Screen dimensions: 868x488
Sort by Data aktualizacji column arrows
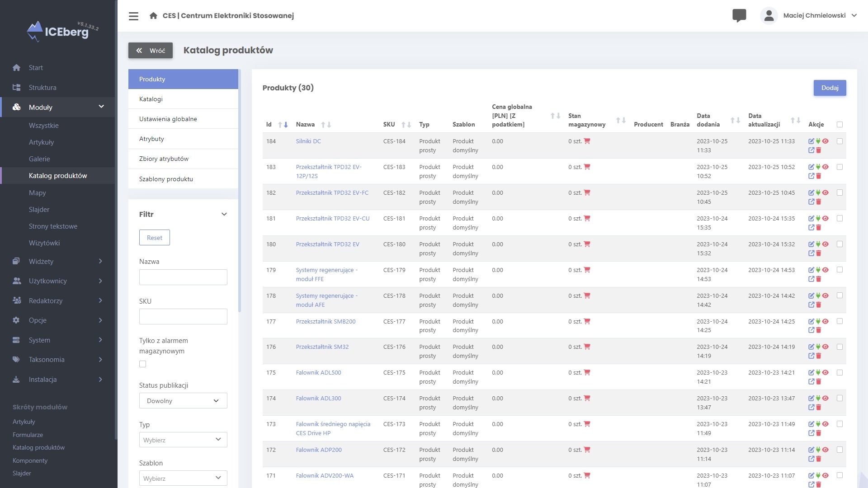[796, 120]
